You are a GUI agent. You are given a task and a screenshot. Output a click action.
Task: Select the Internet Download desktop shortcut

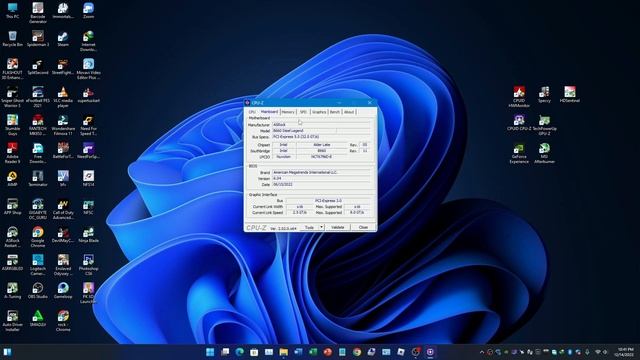pos(88,41)
